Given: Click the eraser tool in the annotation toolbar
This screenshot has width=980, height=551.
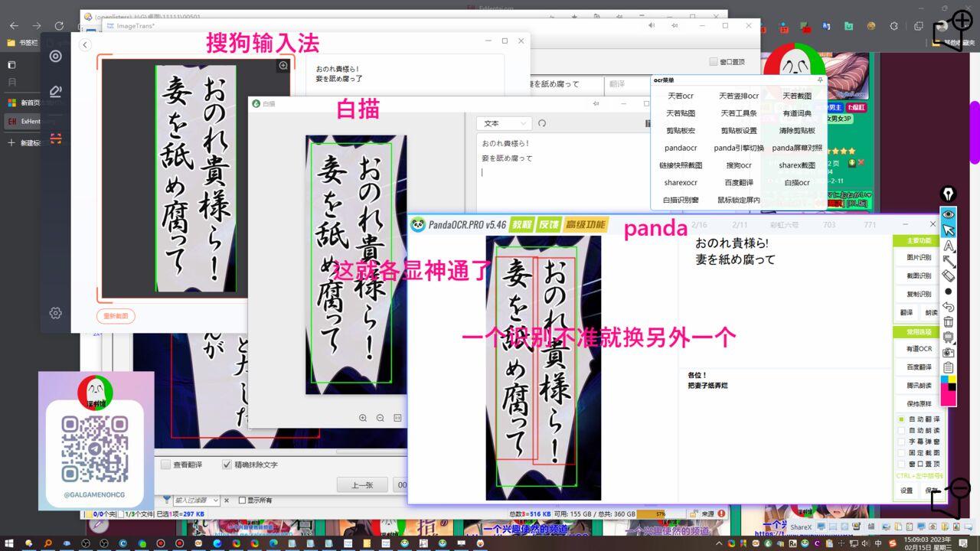Looking at the screenshot, I should 949,276.
